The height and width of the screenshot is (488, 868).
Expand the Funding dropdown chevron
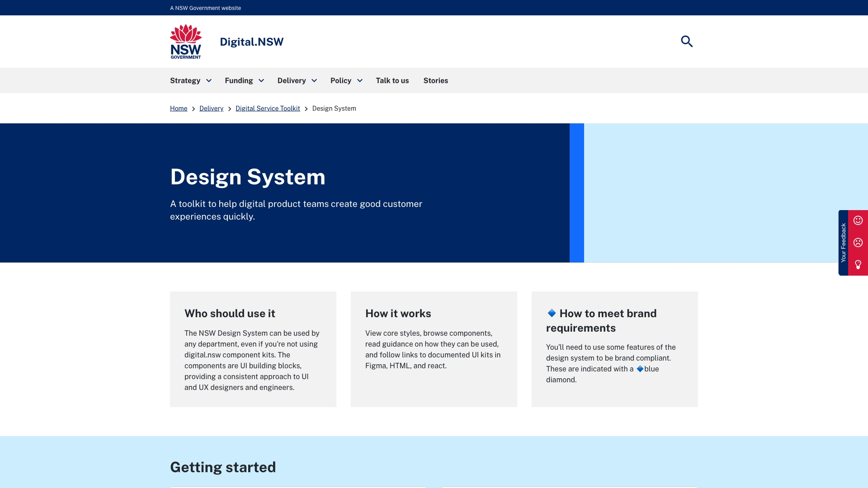[261, 81]
